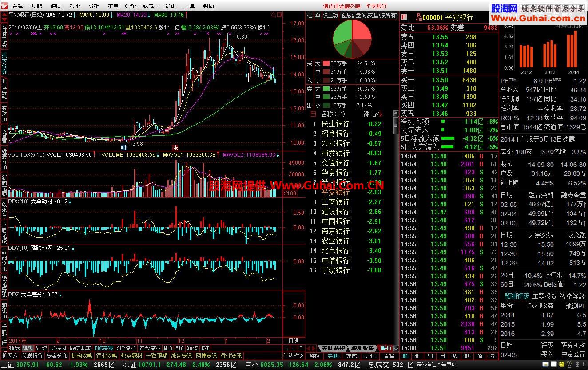Click the yellow up-arrow icon in status bar

click(x=561, y=364)
